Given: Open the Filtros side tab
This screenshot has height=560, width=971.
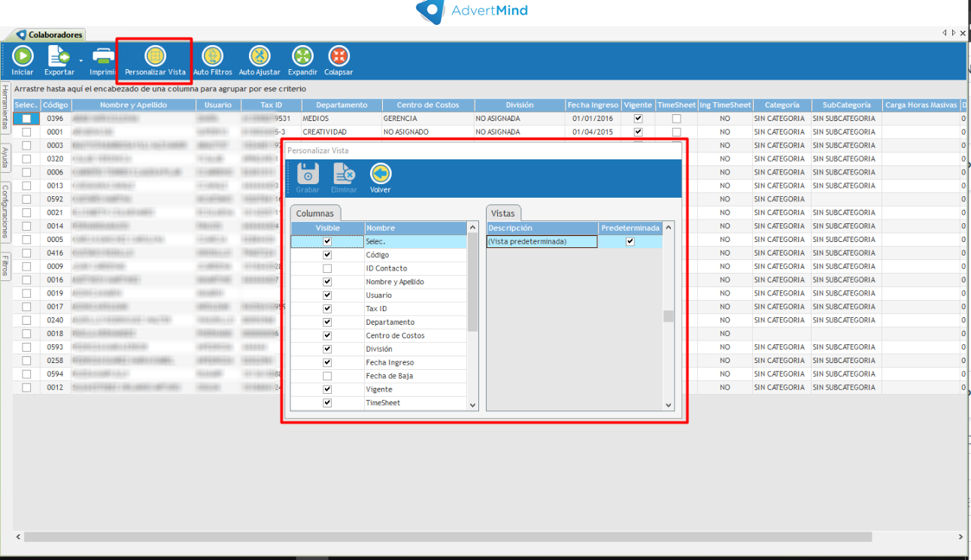Looking at the screenshot, I should (5, 266).
